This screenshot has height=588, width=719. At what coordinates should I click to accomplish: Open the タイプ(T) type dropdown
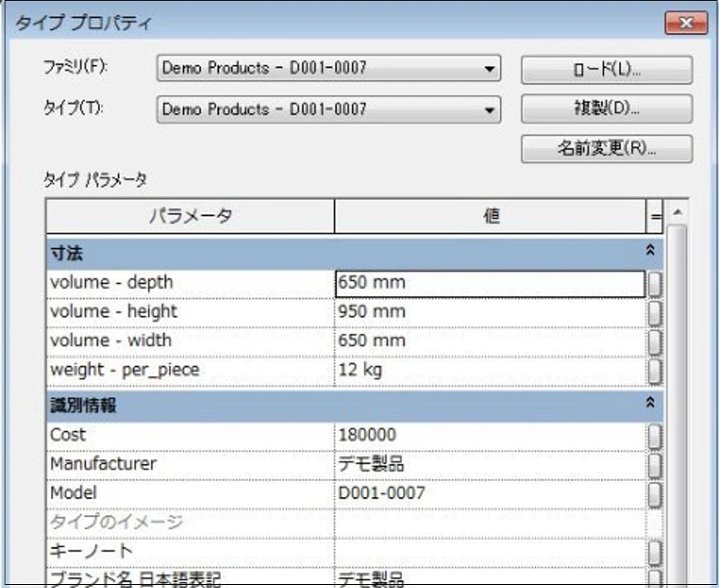[328, 109]
